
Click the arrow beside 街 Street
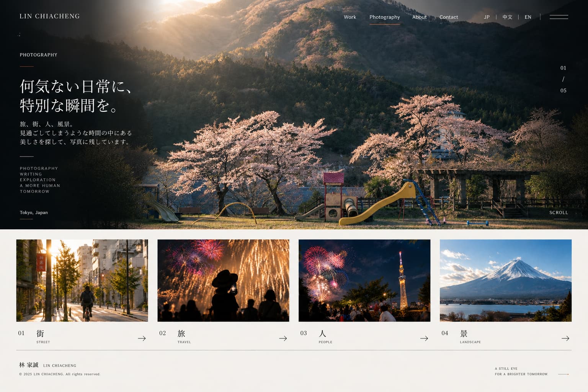click(142, 338)
